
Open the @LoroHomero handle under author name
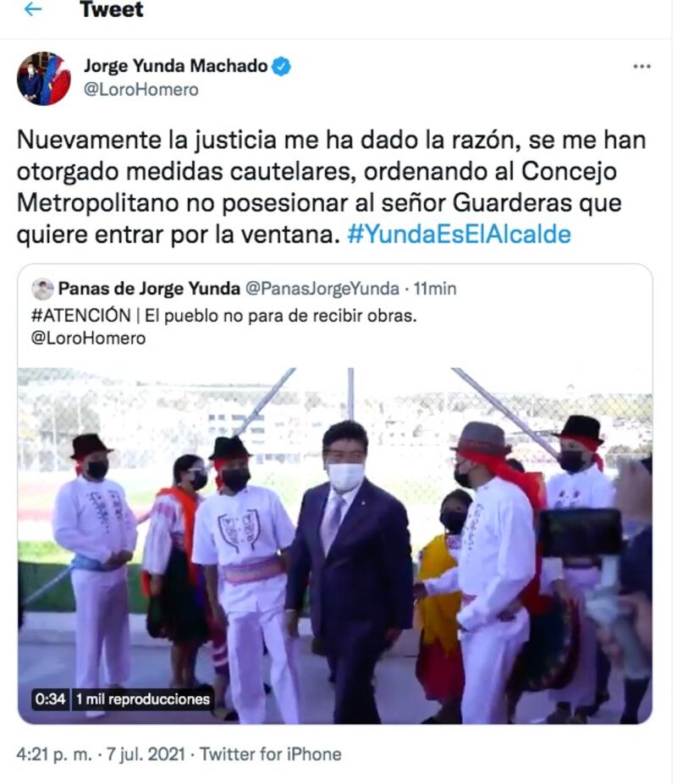pyautogui.click(x=140, y=90)
